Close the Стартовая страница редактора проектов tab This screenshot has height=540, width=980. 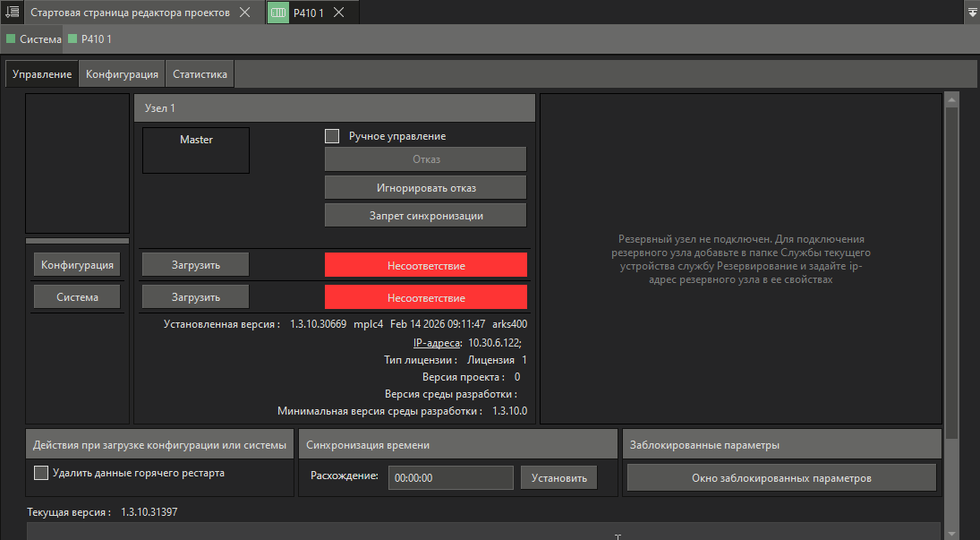(245, 13)
